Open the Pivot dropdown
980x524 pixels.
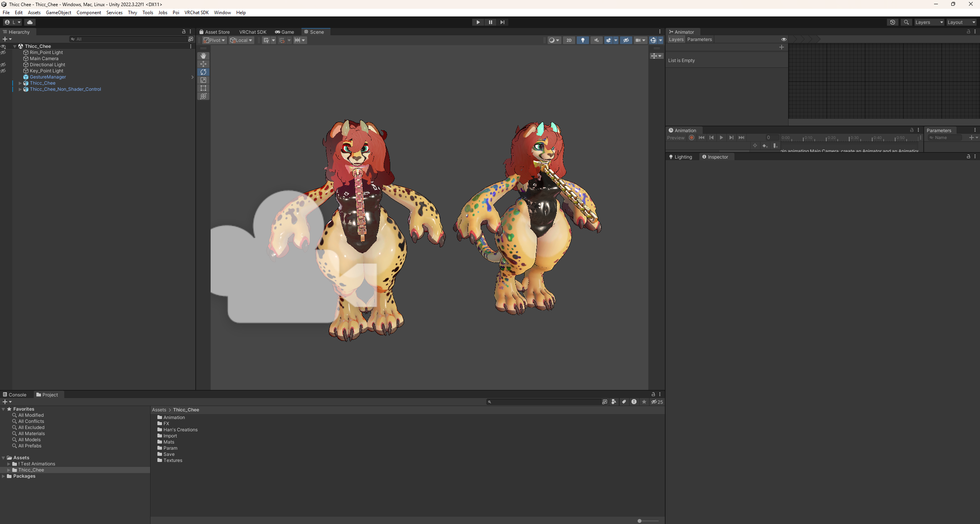click(214, 40)
